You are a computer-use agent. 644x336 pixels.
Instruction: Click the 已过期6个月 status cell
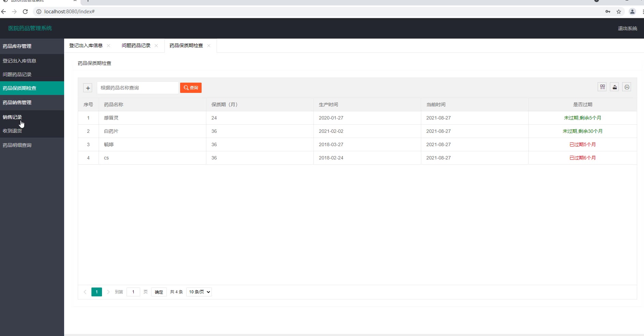583,158
